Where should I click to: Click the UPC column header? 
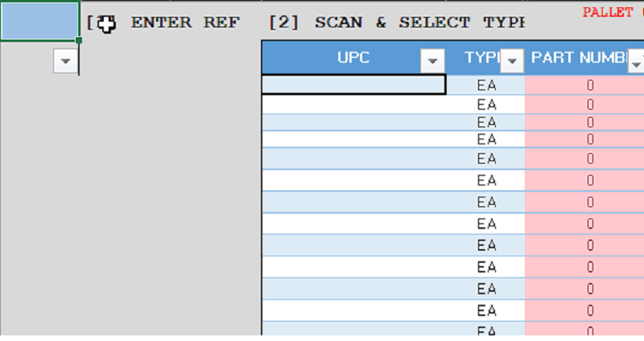coord(353,57)
